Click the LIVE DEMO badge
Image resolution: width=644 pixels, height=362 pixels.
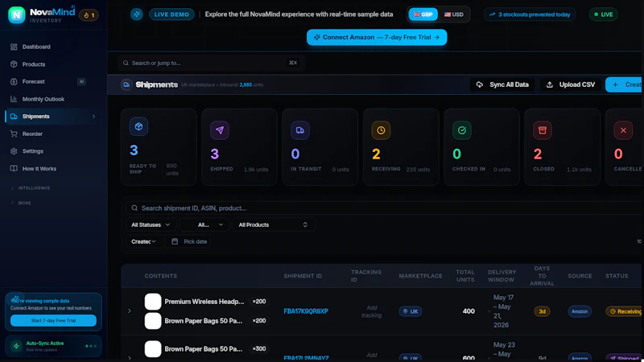coord(171,14)
